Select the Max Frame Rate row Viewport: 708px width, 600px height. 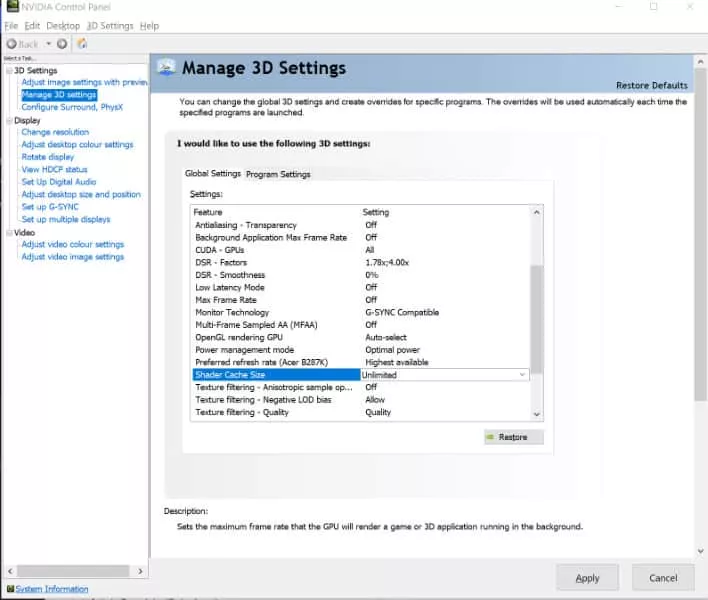(361, 300)
